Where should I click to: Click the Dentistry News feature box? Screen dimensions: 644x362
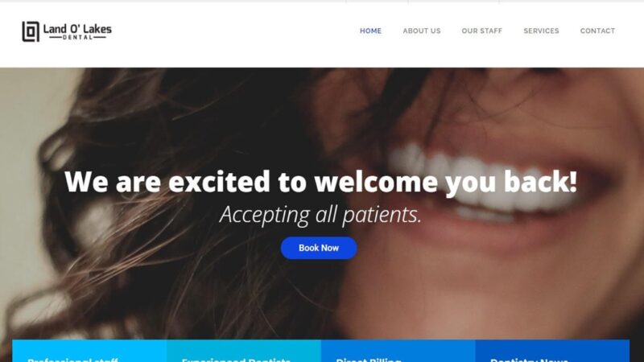552,351
